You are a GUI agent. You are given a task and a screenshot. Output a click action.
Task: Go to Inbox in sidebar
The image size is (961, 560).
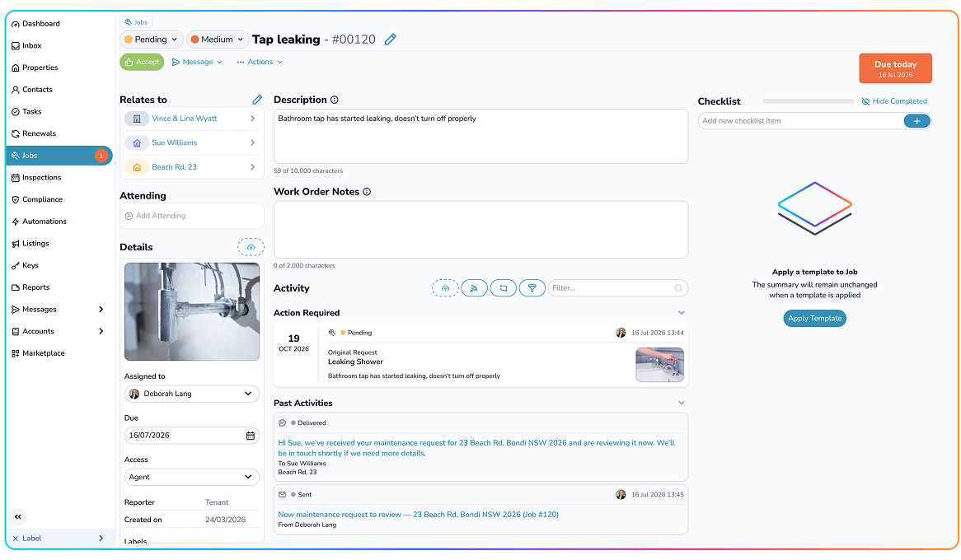tap(26, 46)
